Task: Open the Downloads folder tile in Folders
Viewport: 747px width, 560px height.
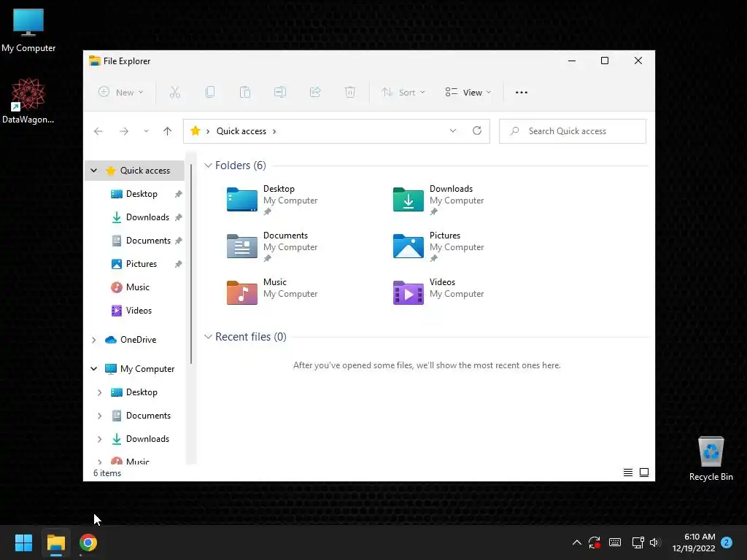Action: [438, 200]
